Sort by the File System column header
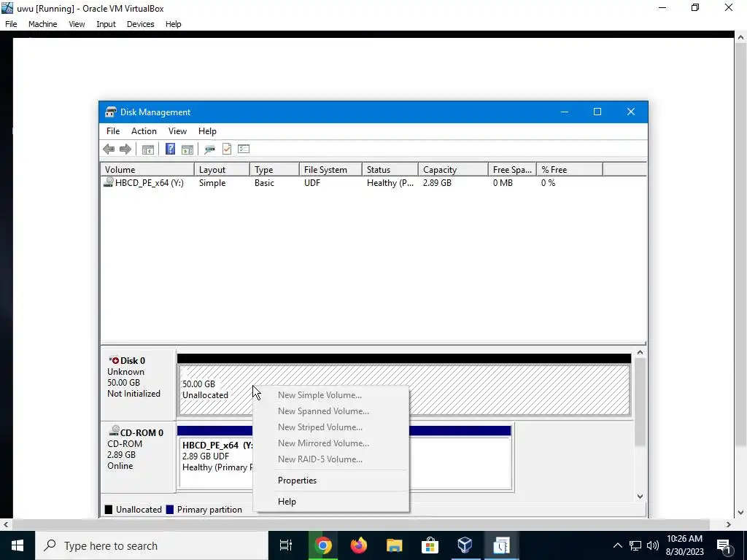The image size is (747, 560). [331, 169]
